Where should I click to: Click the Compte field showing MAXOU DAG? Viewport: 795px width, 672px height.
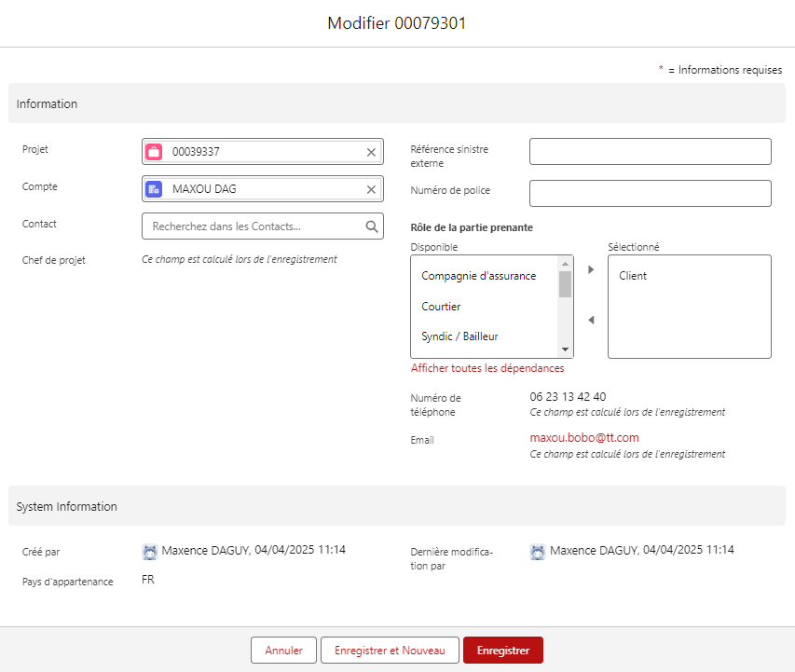tap(263, 188)
